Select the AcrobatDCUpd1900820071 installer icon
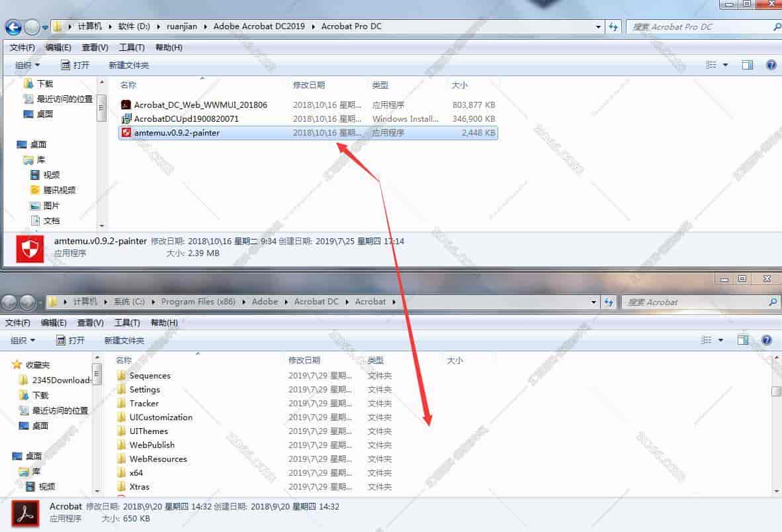This screenshot has height=532, width=782. (126, 118)
